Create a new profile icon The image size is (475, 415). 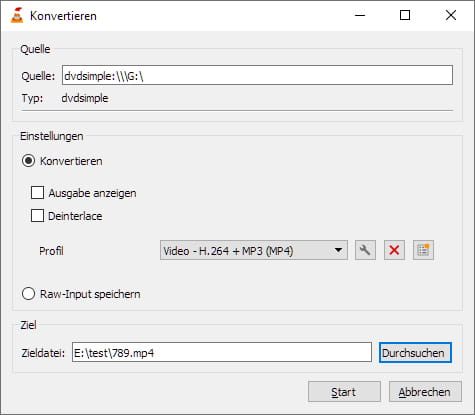(423, 250)
